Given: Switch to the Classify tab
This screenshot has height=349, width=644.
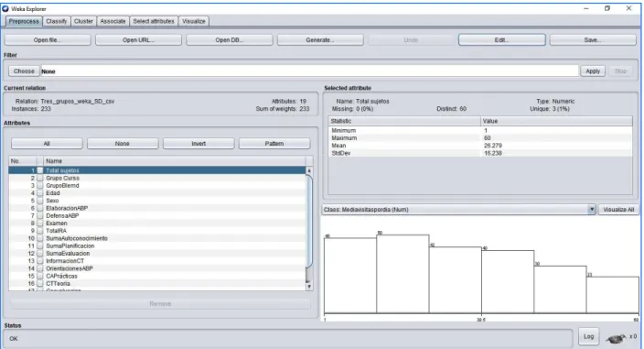Looking at the screenshot, I should point(57,21).
